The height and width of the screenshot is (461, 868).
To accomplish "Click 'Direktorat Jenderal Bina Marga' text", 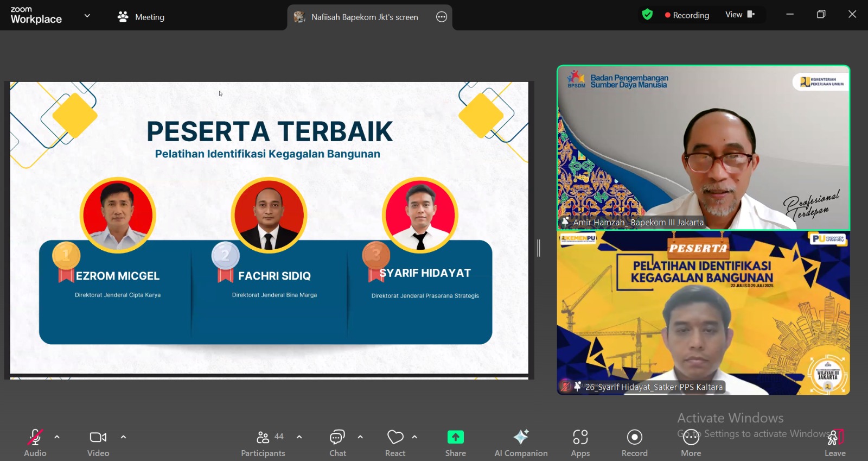I will [275, 295].
